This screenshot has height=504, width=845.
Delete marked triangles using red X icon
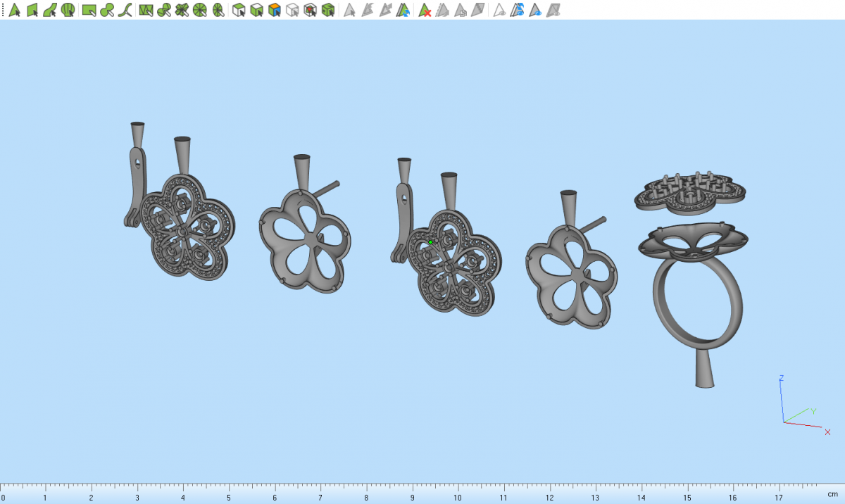pyautogui.click(x=425, y=10)
